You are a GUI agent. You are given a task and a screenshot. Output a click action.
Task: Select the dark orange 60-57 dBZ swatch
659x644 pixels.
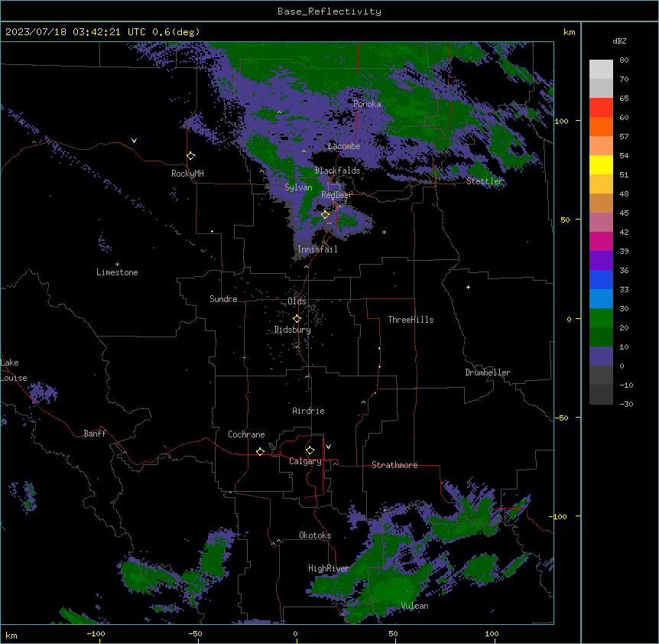[601, 126]
